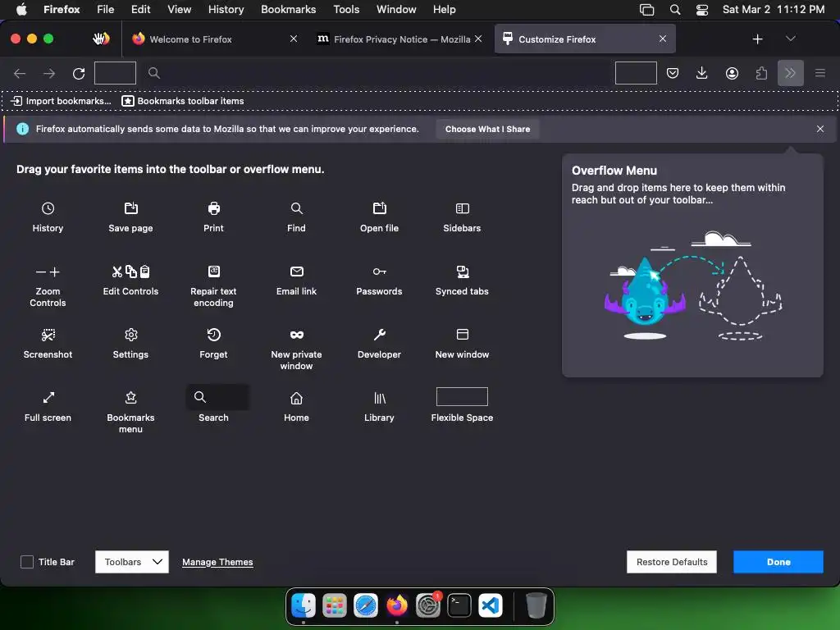
Task: Click Bookmarks toolbar items placeholder
Action: click(183, 101)
